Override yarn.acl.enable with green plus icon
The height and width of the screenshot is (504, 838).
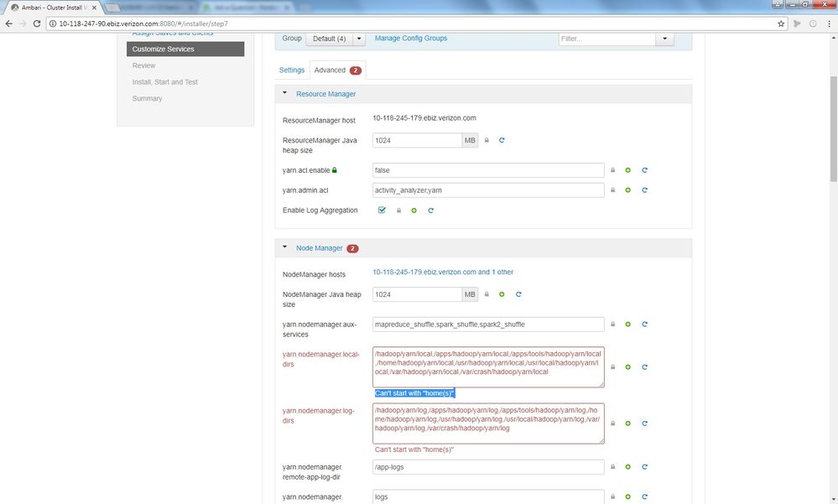coord(628,170)
